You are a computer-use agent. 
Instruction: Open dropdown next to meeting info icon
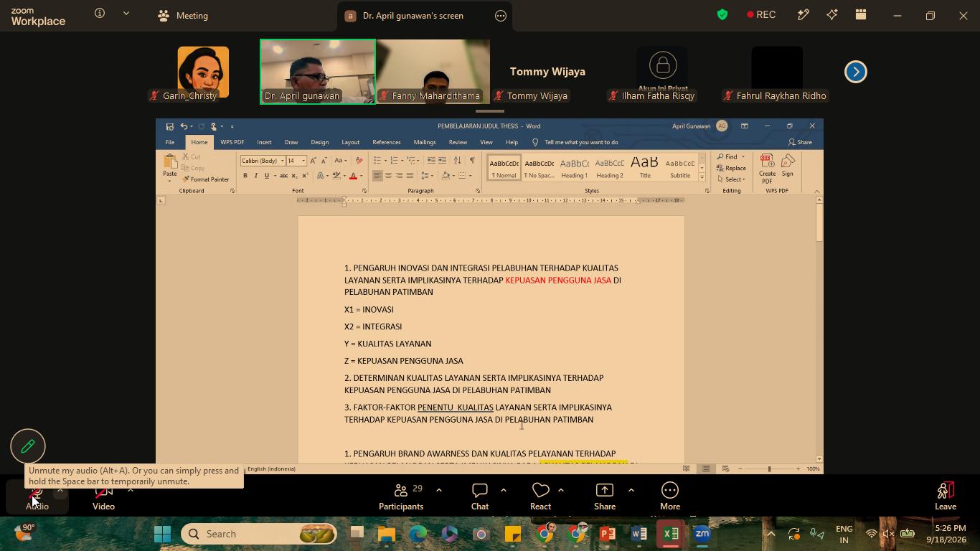coord(126,13)
